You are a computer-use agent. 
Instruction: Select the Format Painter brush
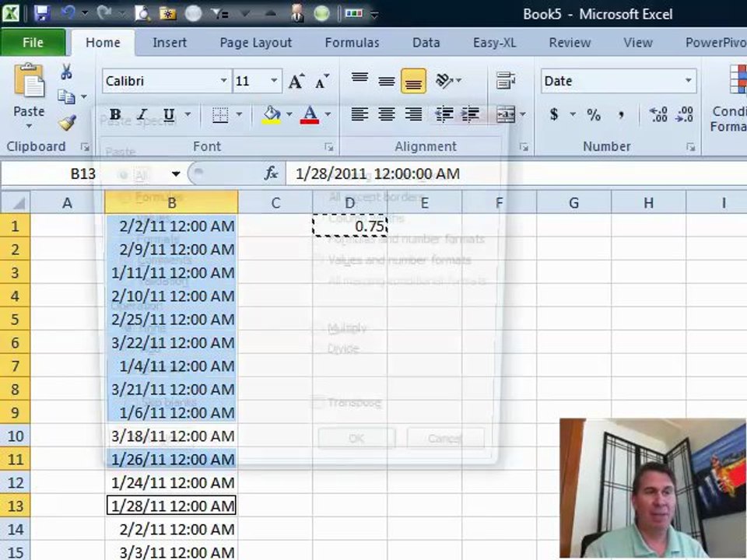click(67, 123)
